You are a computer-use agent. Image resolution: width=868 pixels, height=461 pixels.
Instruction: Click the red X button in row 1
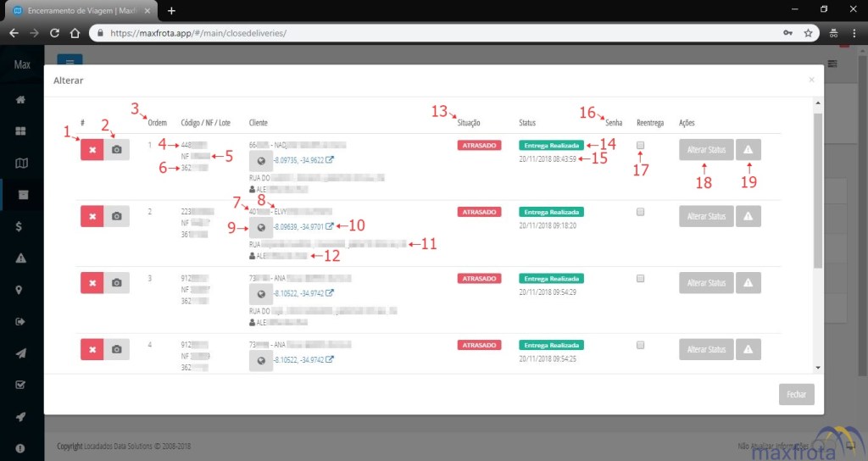coord(92,149)
